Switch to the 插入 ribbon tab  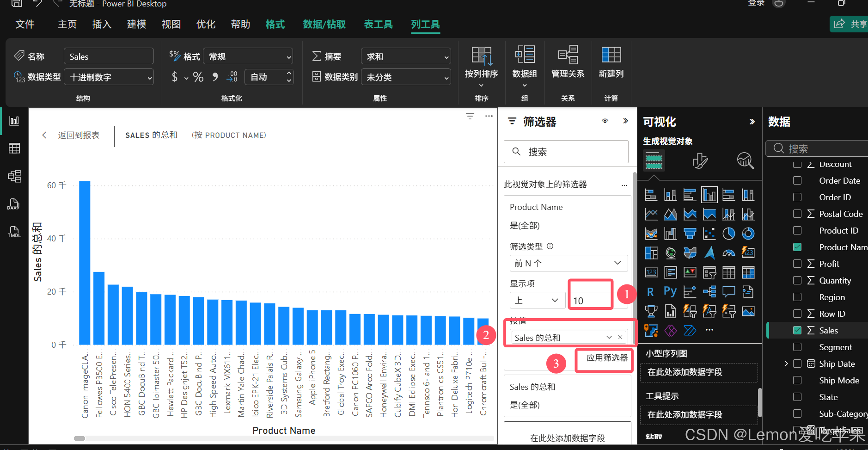point(102,25)
